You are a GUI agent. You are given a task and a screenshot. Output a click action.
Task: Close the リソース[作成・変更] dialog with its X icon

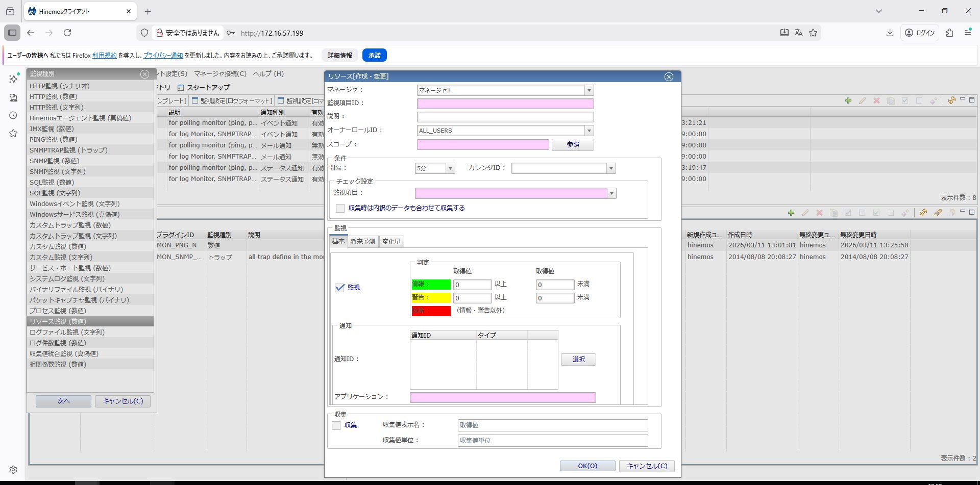[669, 76]
